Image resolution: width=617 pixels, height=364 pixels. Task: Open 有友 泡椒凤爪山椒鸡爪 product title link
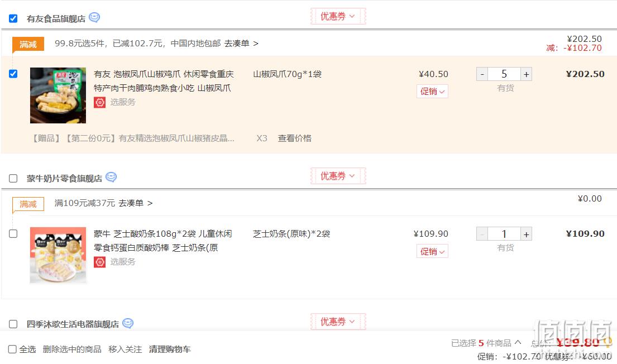click(x=164, y=81)
